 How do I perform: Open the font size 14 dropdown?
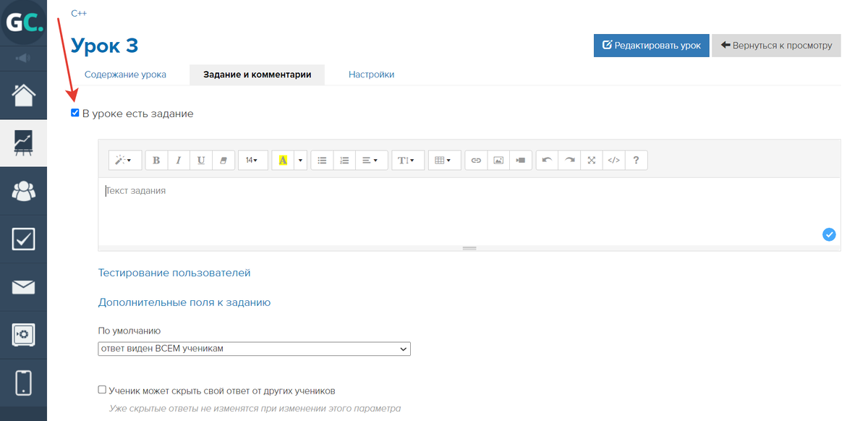click(252, 161)
